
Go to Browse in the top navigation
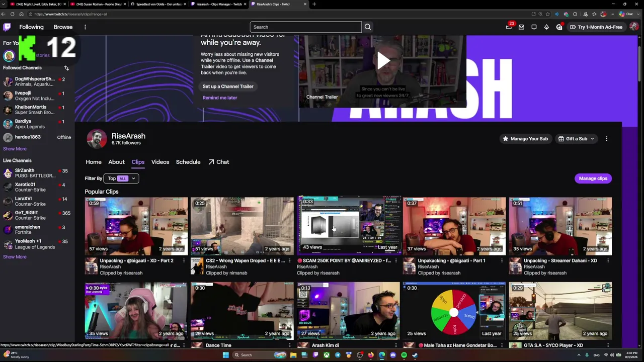pyautogui.click(x=63, y=27)
